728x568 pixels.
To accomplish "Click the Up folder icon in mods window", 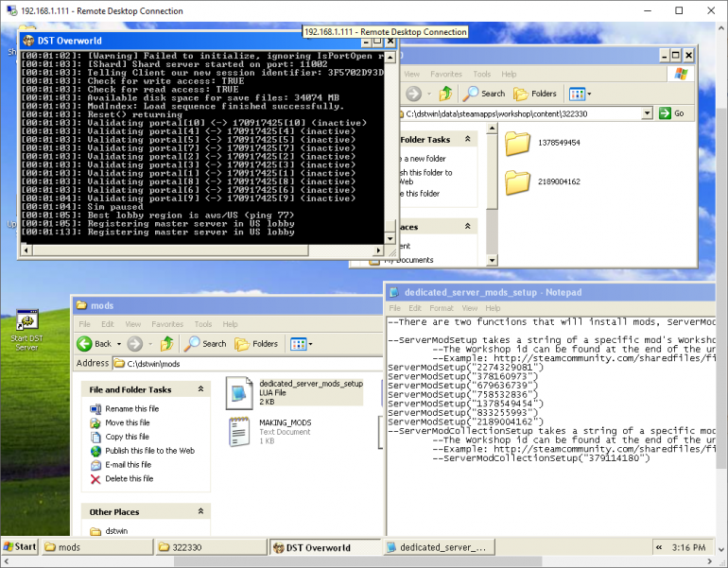I will click(166, 343).
